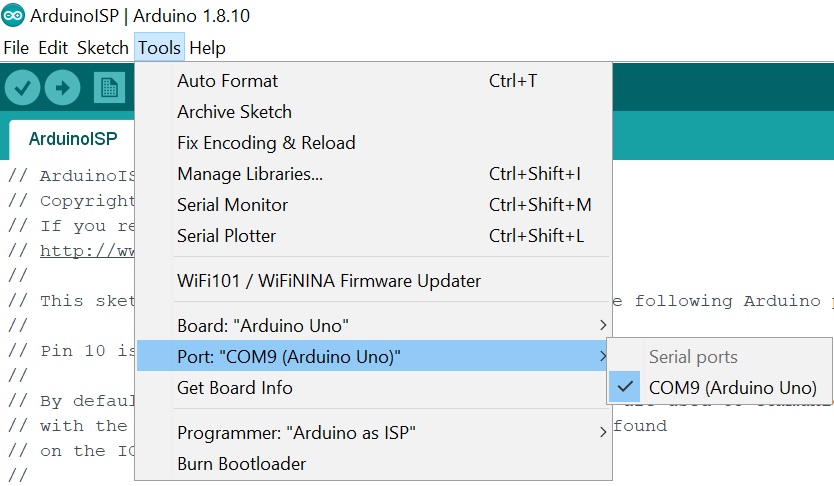Switch to the ArduinoISP sketch tab
Screen dimensions: 834x486
(x=72, y=138)
